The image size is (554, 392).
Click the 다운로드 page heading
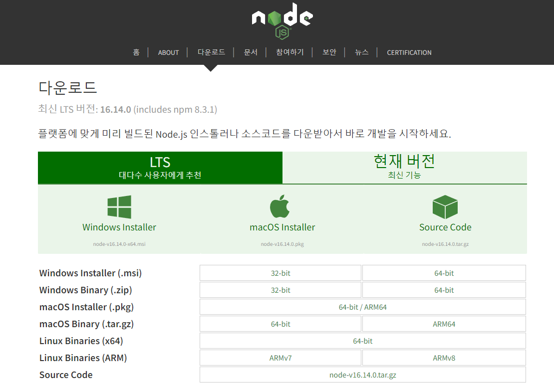67,87
